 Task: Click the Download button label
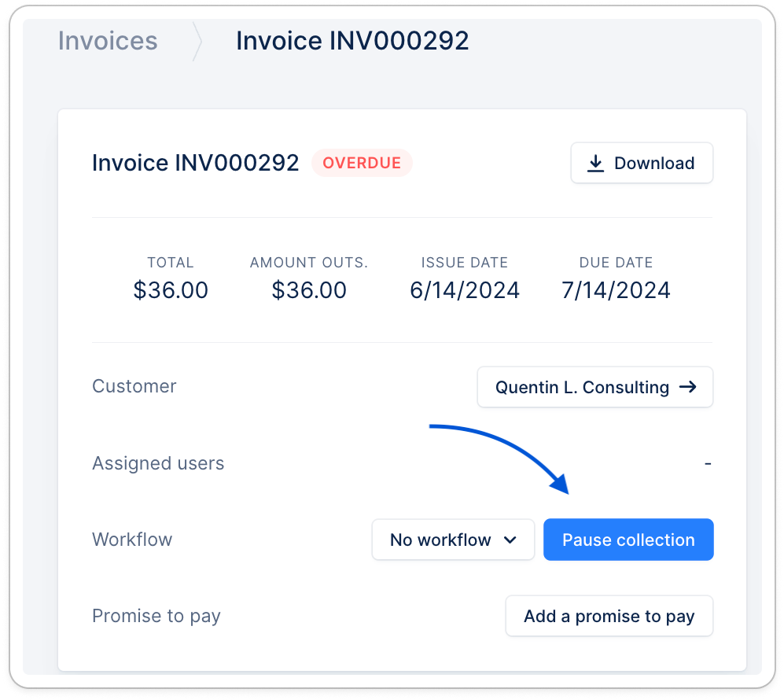[654, 164]
